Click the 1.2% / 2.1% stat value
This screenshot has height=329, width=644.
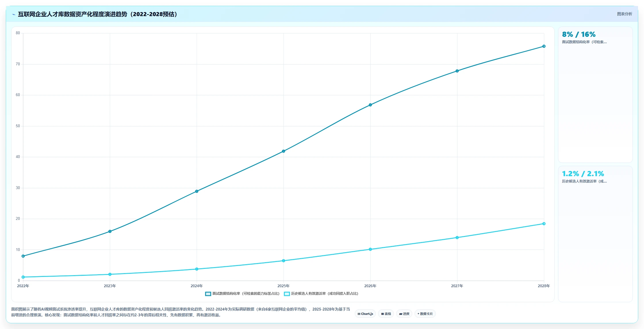pyautogui.click(x=583, y=174)
